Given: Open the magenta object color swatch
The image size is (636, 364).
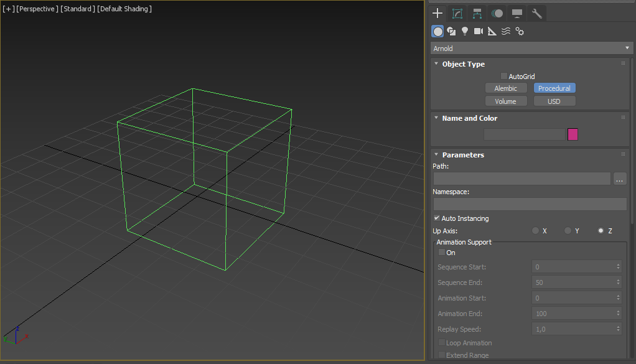Looking at the screenshot, I should pyautogui.click(x=573, y=134).
